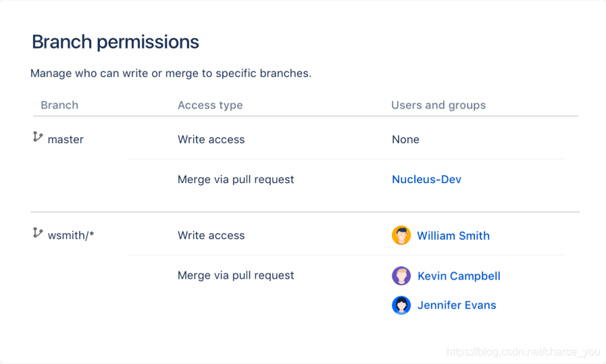The height and width of the screenshot is (364, 606).
Task: Click William Smith's orange avatar
Action: point(401,235)
